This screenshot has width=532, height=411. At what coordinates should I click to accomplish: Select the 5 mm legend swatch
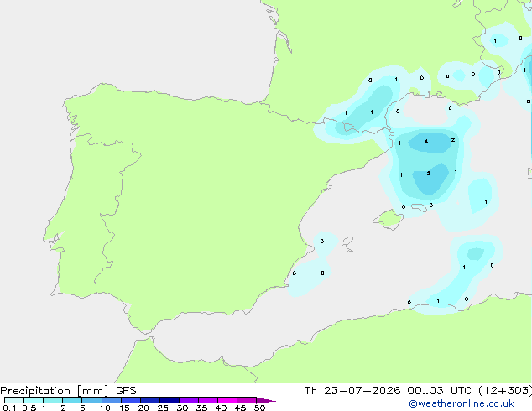pyautogui.click(x=91, y=400)
